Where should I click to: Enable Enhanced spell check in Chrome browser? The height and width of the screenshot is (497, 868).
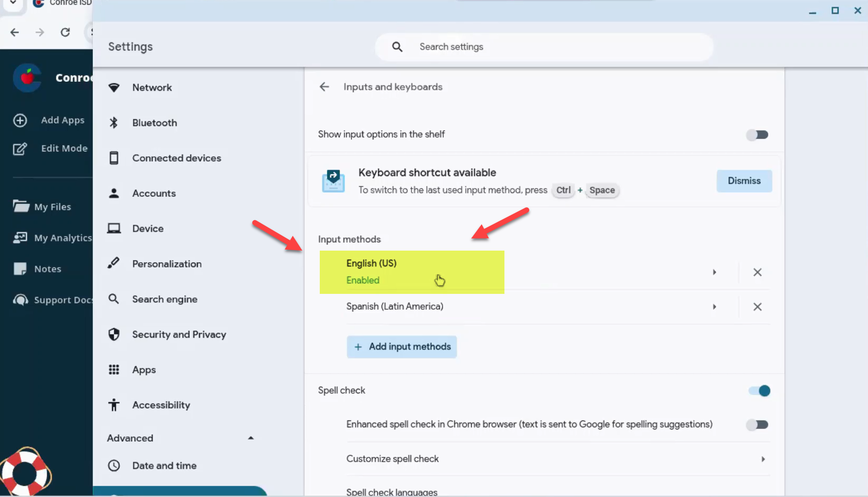point(757,425)
